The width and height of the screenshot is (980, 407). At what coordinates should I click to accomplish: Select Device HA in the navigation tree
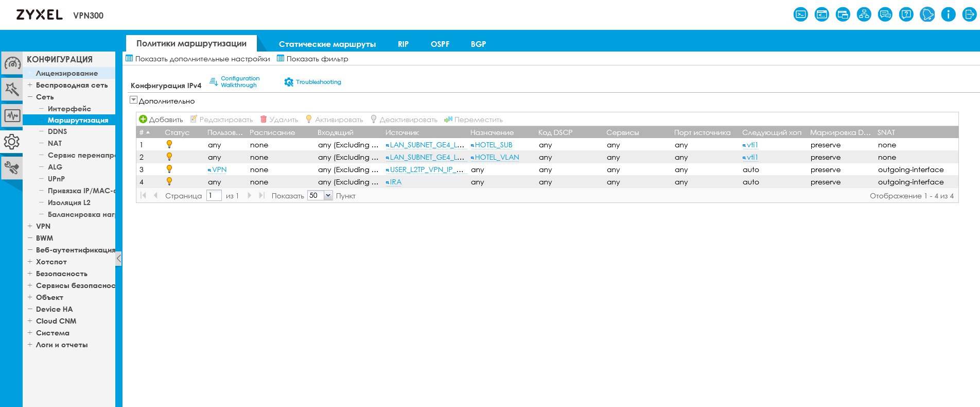click(x=55, y=309)
